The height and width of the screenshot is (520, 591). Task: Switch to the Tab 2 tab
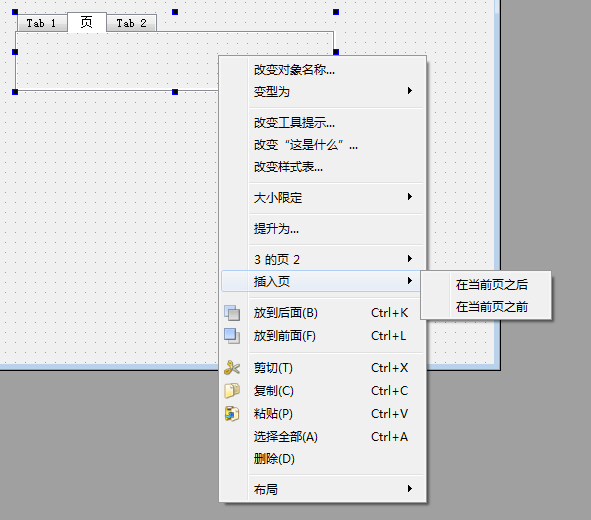point(131,23)
